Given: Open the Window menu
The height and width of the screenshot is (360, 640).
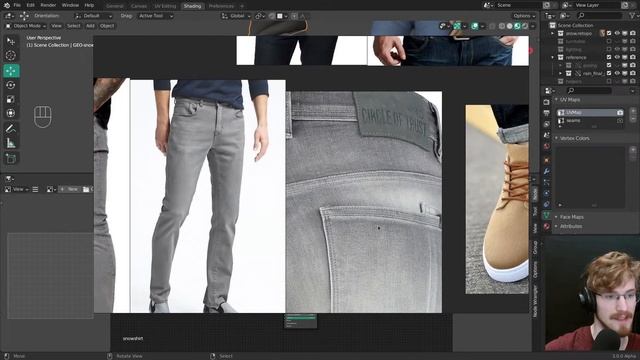Looking at the screenshot, I should pyautogui.click(x=70, y=5).
